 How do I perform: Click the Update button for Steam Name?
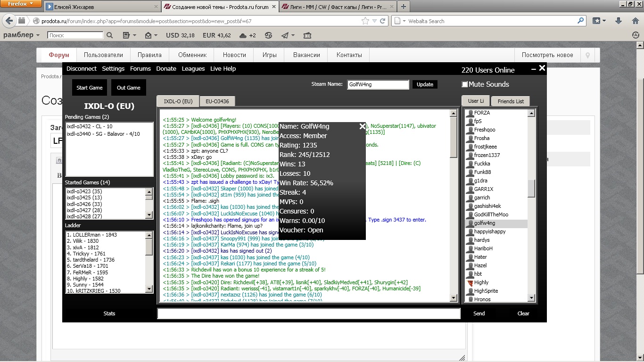pyautogui.click(x=425, y=84)
